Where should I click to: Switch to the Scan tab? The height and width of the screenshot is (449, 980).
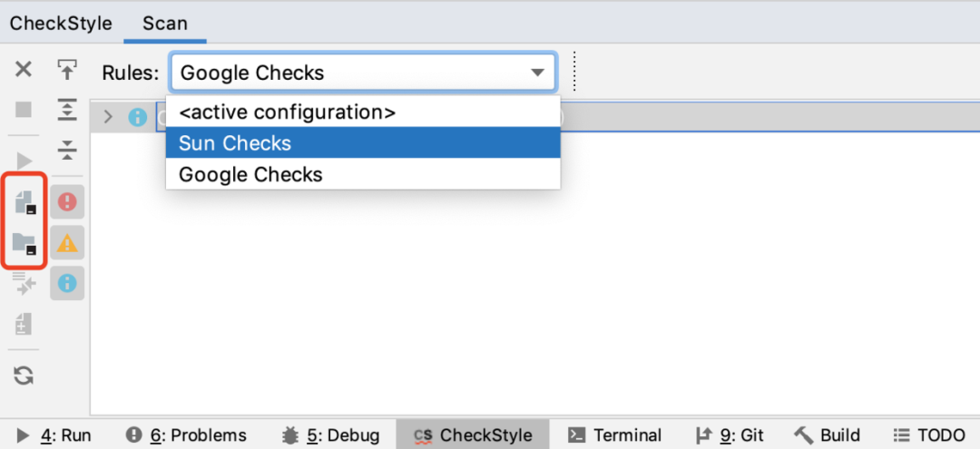(164, 23)
